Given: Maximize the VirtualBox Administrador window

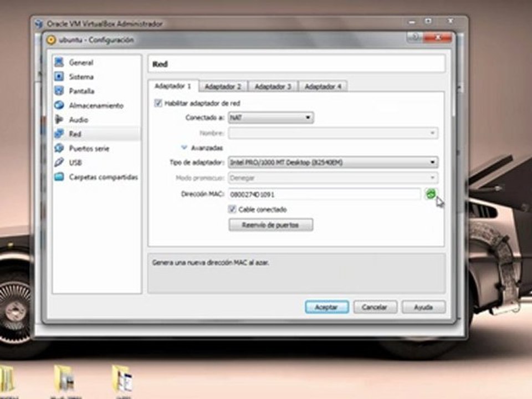Looking at the screenshot, I should [x=428, y=22].
